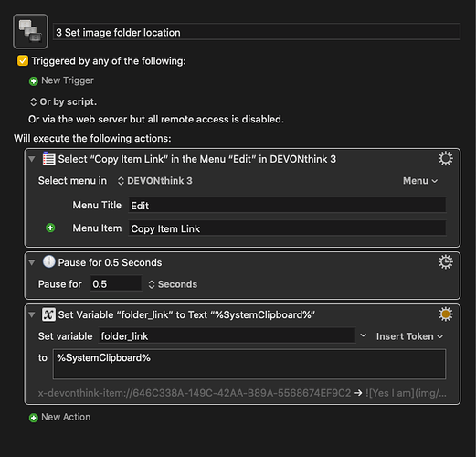
Task: Collapse the Set Variable folder_link action
Action: pos(32,314)
